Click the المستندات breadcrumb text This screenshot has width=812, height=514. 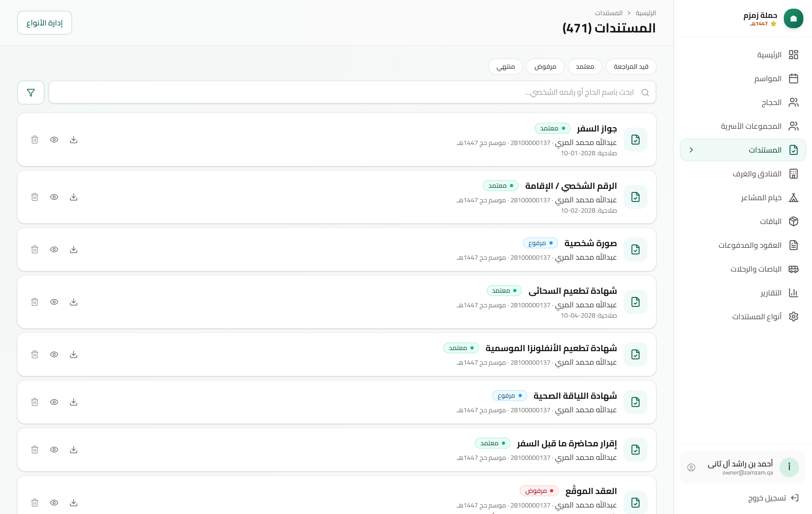[608, 13]
